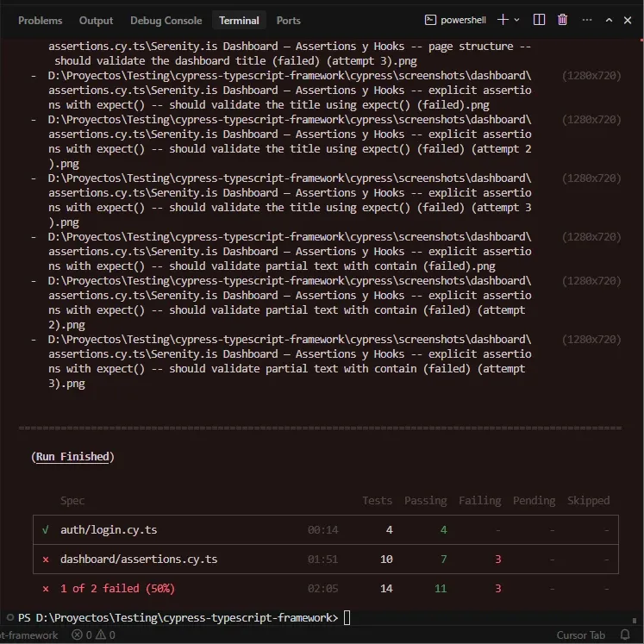
Task: Click the Pending column header
Action: [x=534, y=500]
